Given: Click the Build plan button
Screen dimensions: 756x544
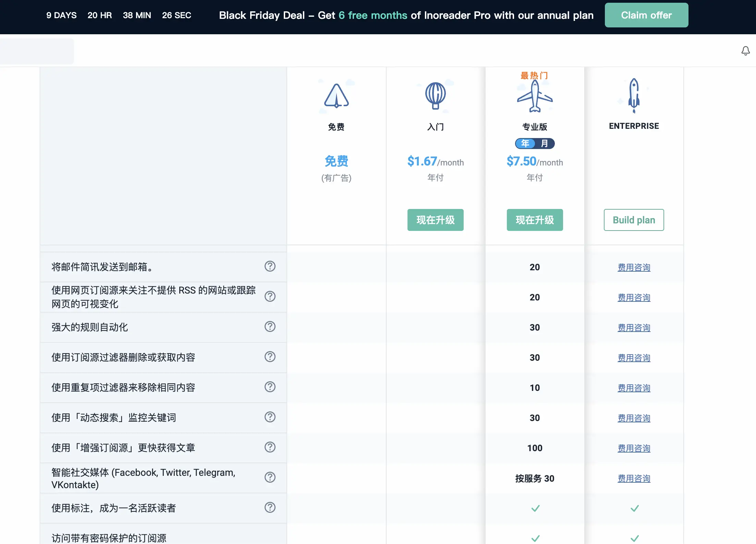Looking at the screenshot, I should 634,220.
